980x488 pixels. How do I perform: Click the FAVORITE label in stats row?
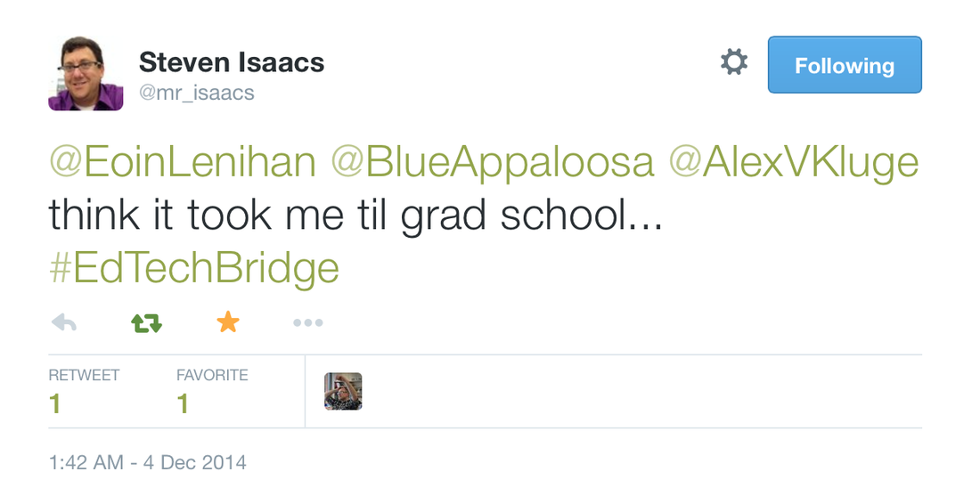pyautogui.click(x=212, y=375)
